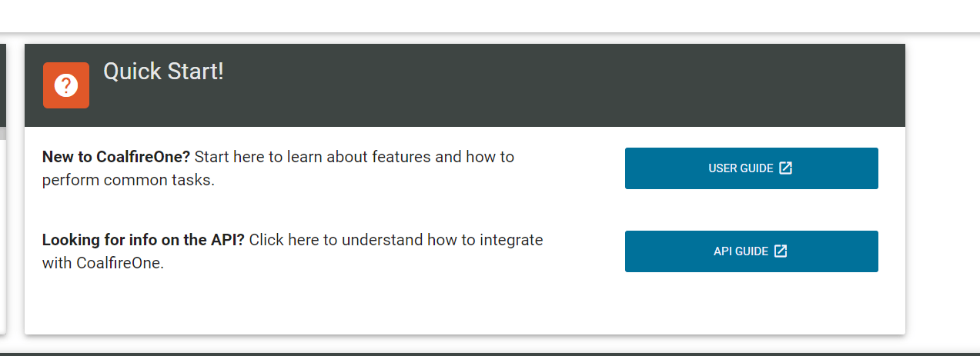Select the Quick Start! heading
This screenshot has height=356, width=980.
(x=163, y=72)
